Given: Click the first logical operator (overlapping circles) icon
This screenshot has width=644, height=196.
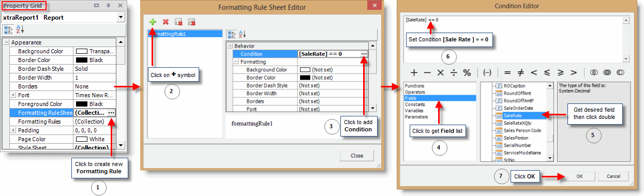Looking at the screenshot, I should (594, 72).
